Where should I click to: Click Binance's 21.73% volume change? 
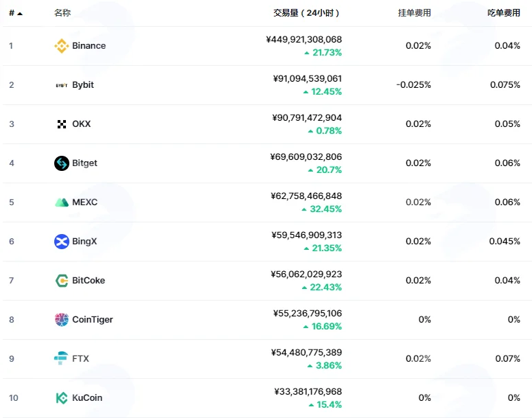(x=323, y=53)
